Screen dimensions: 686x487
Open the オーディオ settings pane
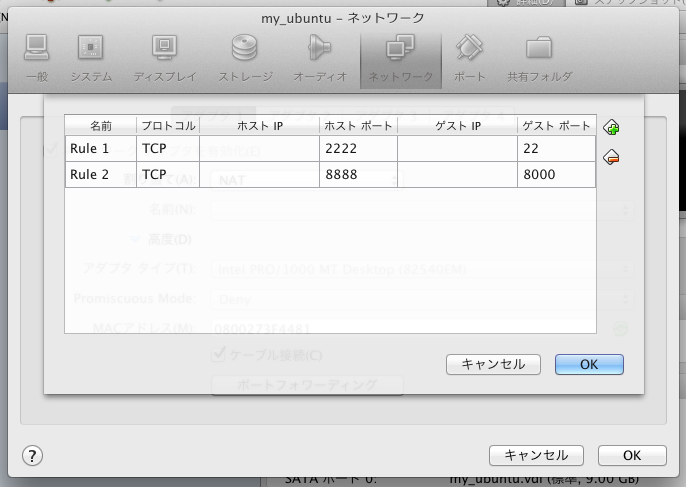(x=320, y=59)
